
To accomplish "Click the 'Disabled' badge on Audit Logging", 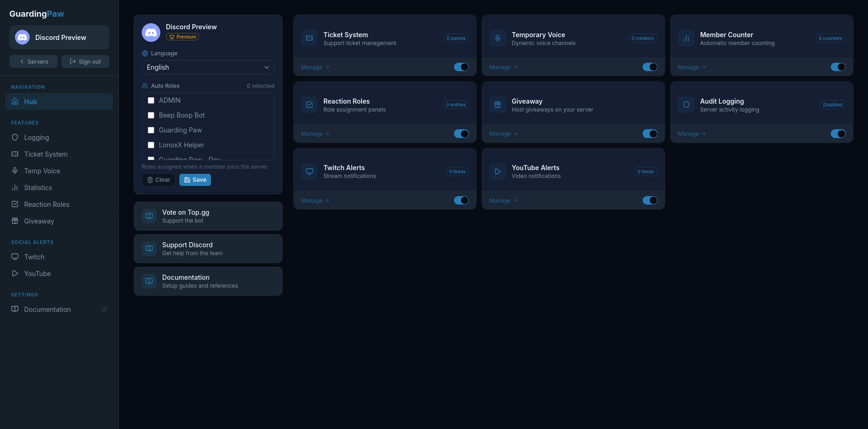I will (832, 105).
